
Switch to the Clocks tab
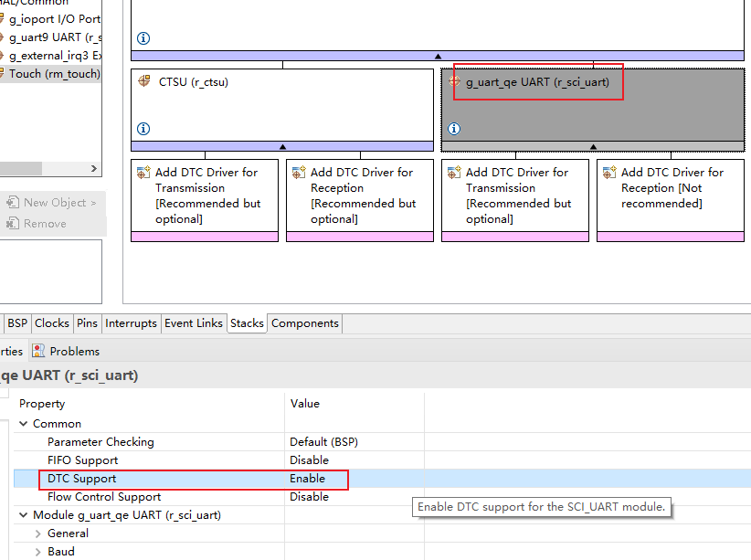tap(52, 323)
